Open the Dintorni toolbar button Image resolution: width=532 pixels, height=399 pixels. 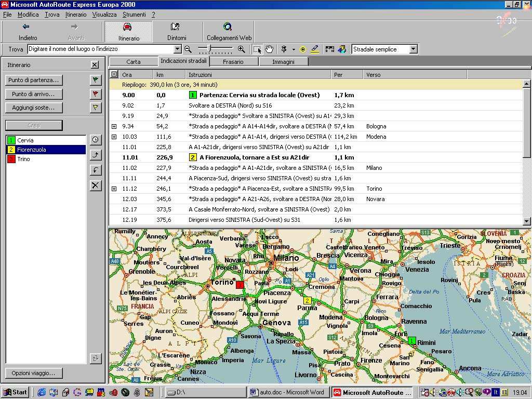[x=177, y=32]
